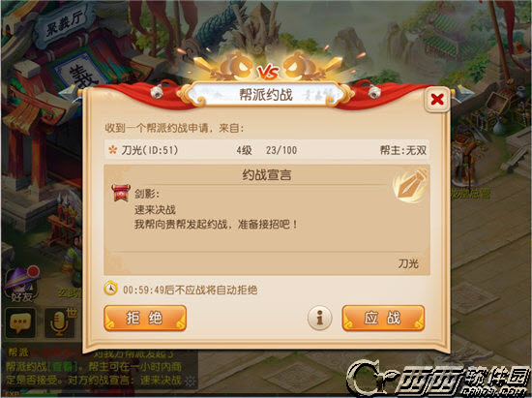532x398 pixels.
Task: Click the 帮主:无双 leader label
Action: (x=403, y=150)
